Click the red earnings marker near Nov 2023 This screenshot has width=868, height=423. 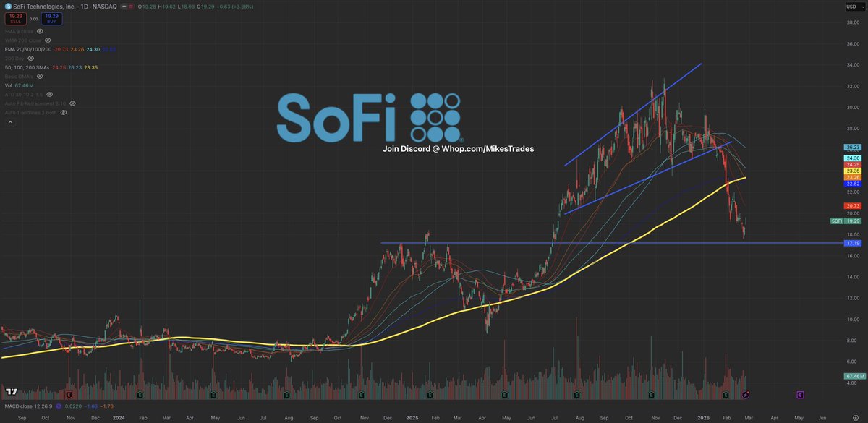tap(69, 395)
